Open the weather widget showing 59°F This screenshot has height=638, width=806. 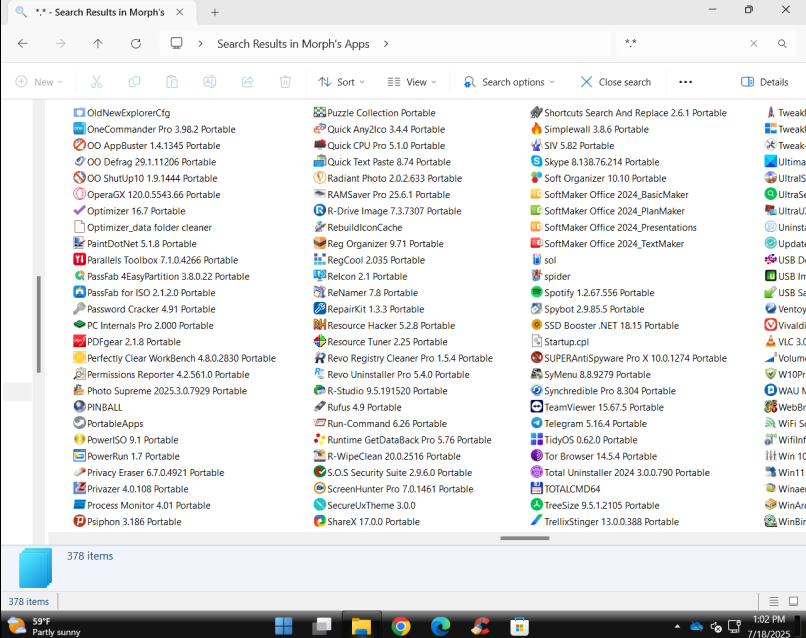pos(44,626)
